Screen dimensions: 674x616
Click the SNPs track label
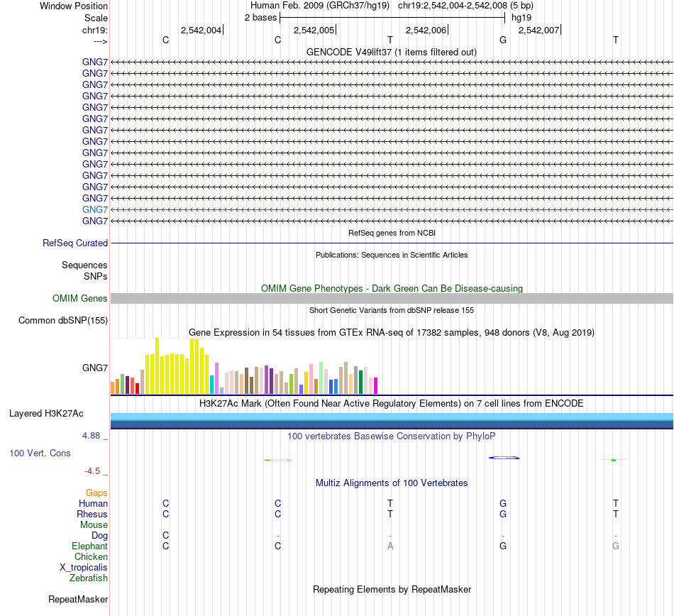coord(96,276)
